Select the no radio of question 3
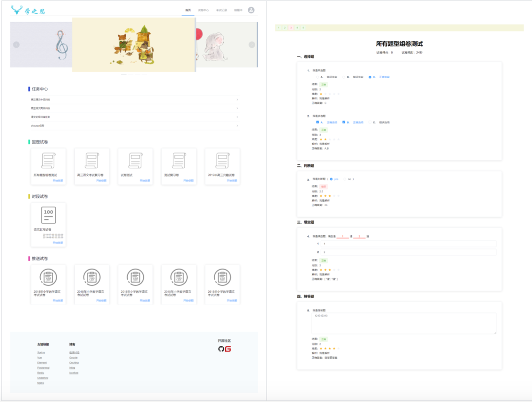 [345, 179]
